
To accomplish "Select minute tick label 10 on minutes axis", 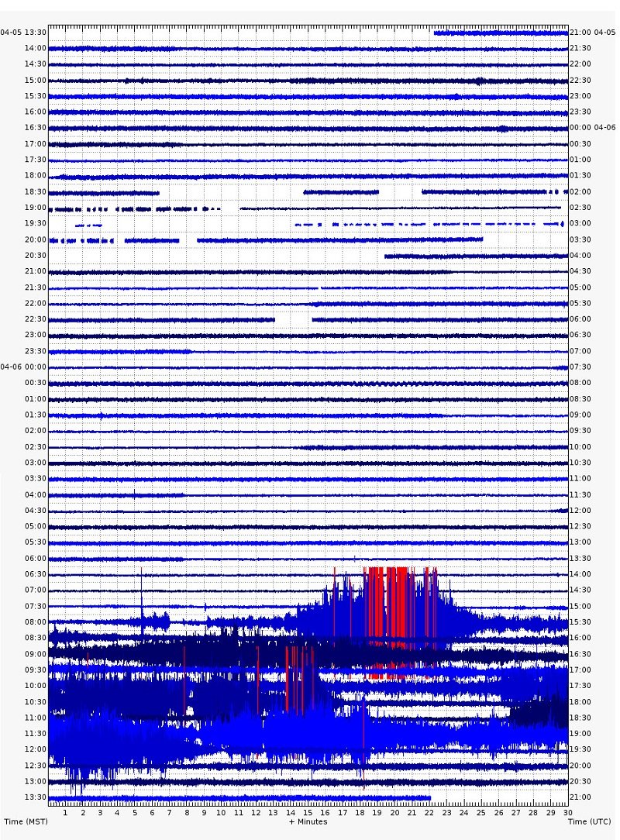I will [x=221, y=812].
